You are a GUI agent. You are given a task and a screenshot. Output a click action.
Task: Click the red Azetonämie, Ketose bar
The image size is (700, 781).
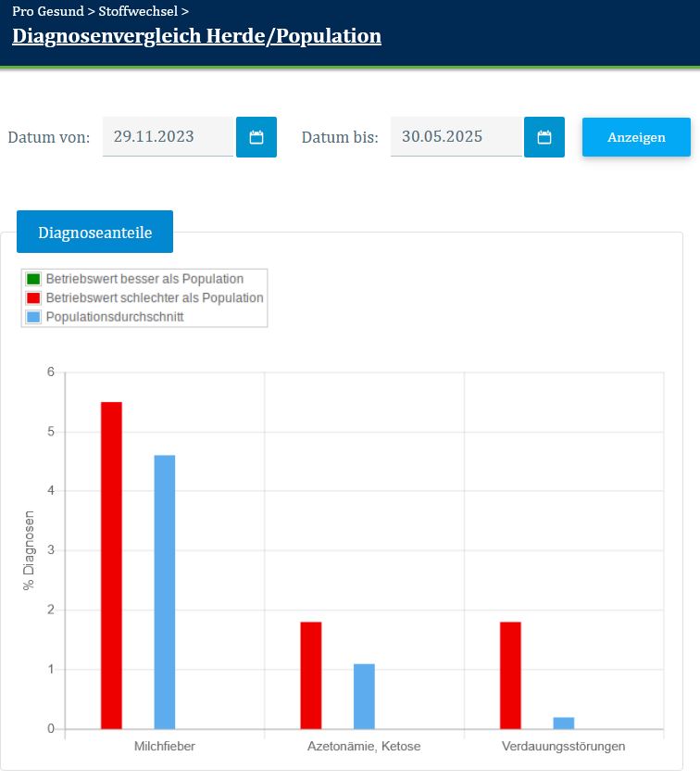311,675
